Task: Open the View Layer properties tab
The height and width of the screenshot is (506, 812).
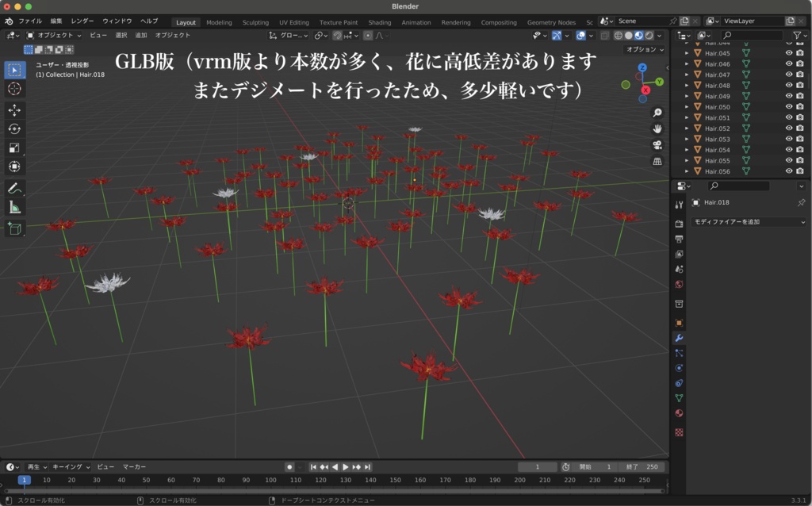Action: (679, 254)
